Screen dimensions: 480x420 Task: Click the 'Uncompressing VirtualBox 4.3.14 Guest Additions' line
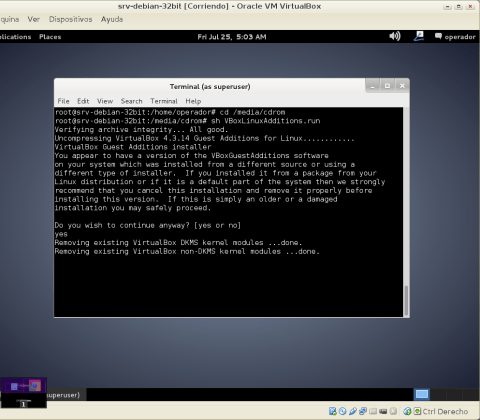click(204, 138)
